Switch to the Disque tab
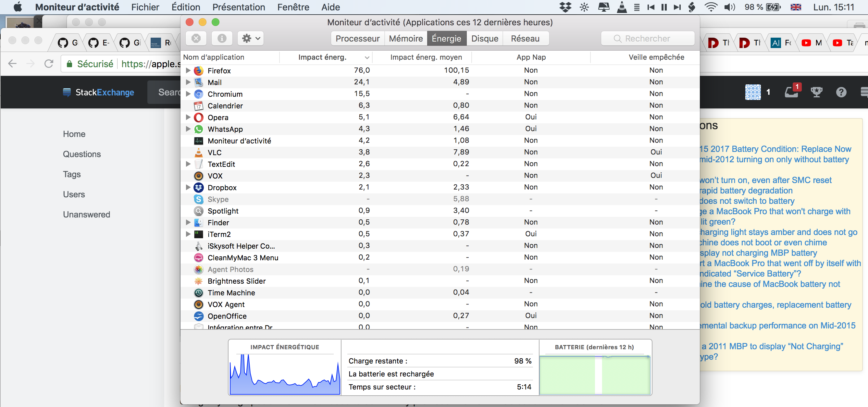The image size is (868, 407). click(485, 38)
